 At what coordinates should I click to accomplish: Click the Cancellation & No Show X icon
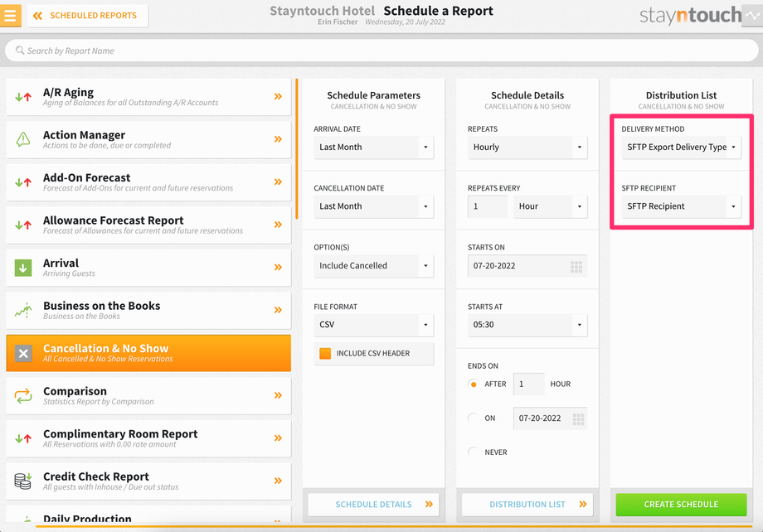click(23, 354)
